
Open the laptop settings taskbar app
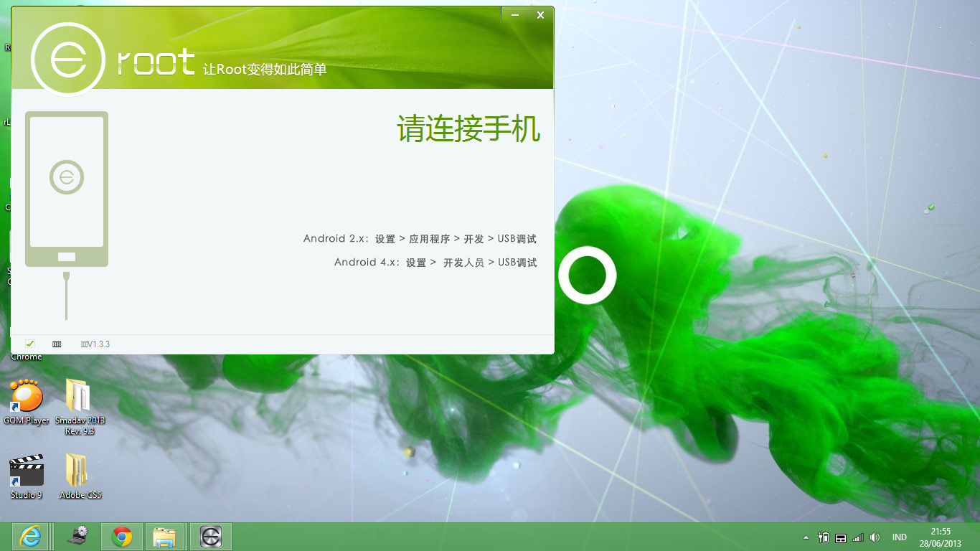[77, 537]
